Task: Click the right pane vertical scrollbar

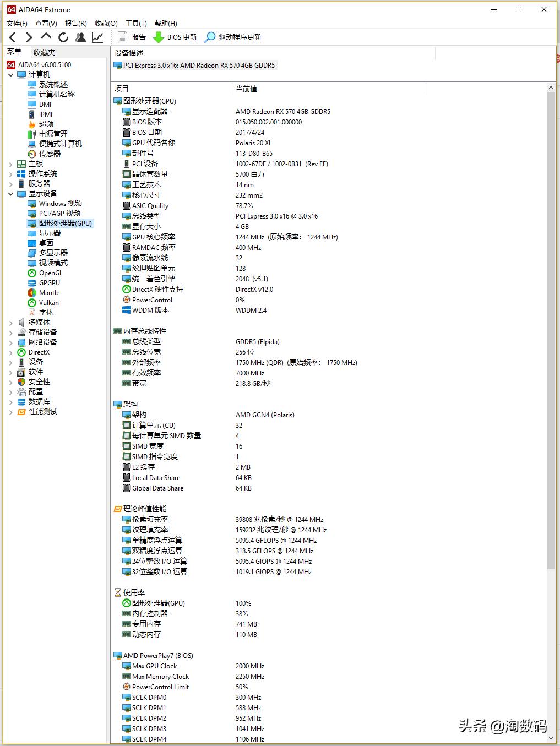Action: 551,330
